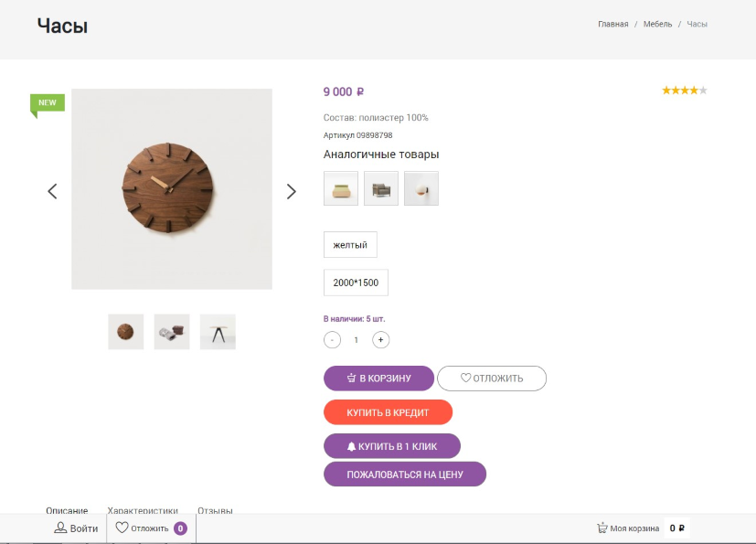This screenshot has height=544, width=756.
Task: Click the Артикул 09898798 text
Action: (357, 135)
